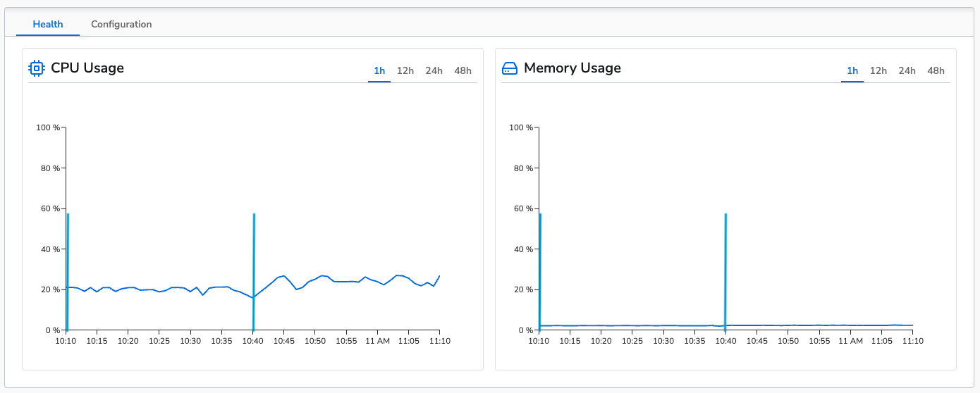
Task: Click the CPU line peak near 10:45
Action: click(x=283, y=276)
